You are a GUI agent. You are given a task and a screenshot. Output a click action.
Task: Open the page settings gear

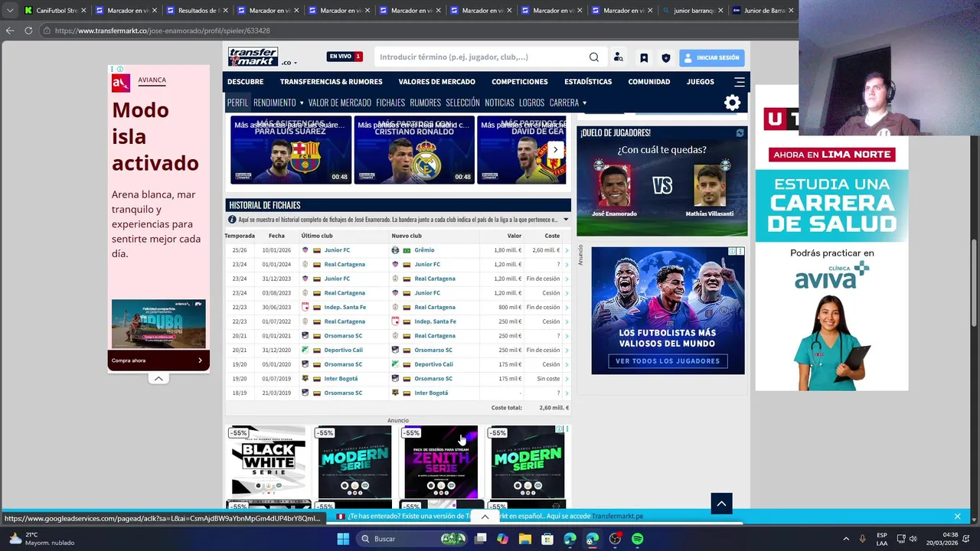732,103
